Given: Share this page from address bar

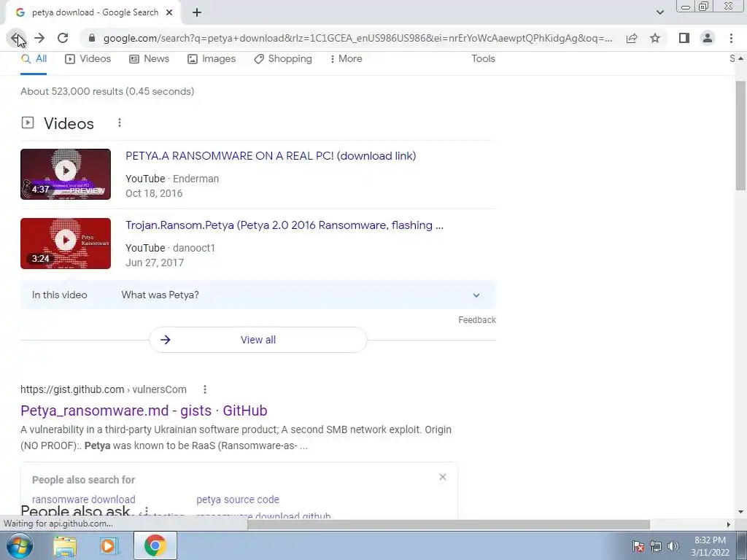Looking at the screenshot, I should click(x=632, y=38).
